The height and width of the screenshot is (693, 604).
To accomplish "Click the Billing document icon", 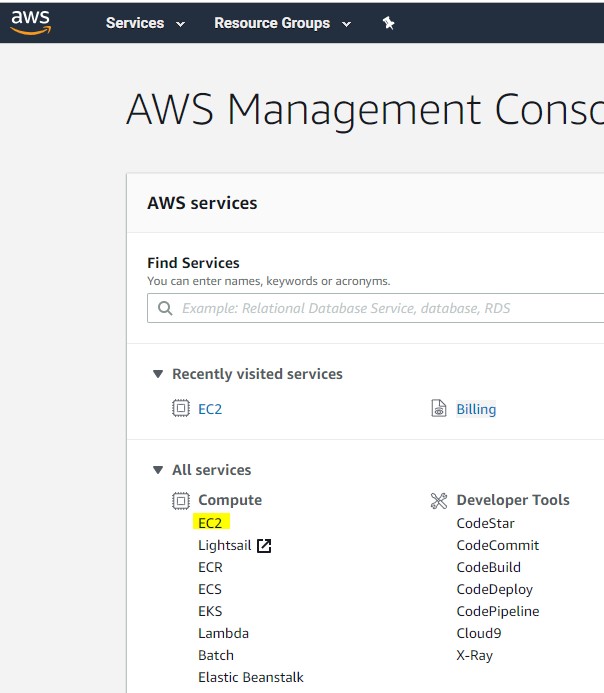I will pos(439,408).
